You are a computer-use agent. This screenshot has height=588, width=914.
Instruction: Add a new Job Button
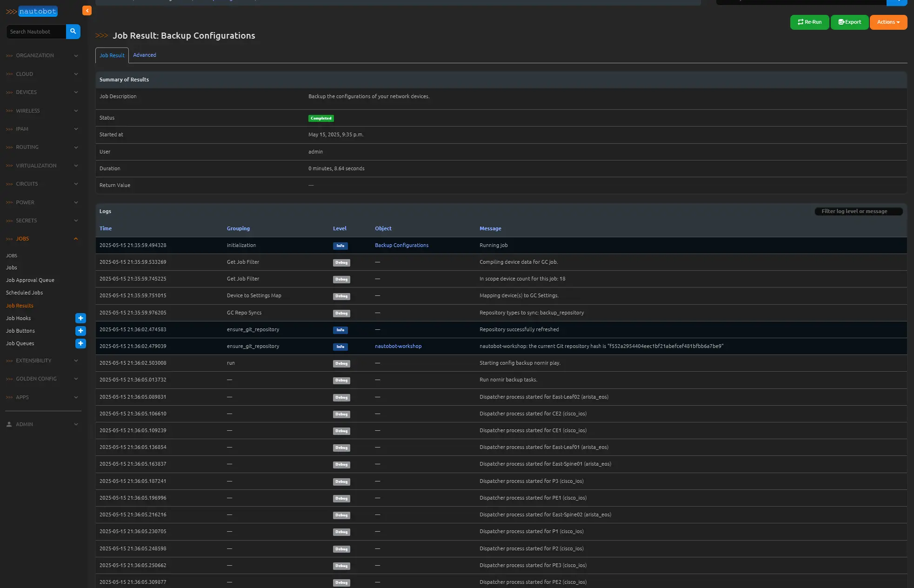[80, 331]
